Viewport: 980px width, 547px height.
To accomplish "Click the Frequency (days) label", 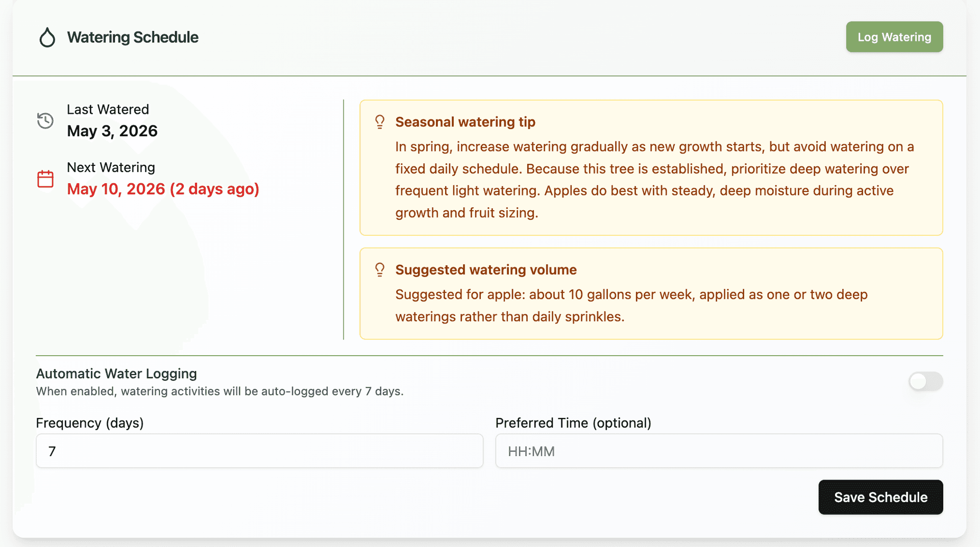I will tap(90, 423).
